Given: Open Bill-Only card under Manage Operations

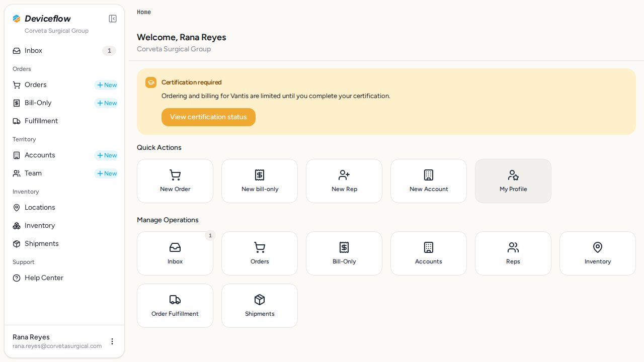Looking at the screenshot, I should tap(344, 253).
